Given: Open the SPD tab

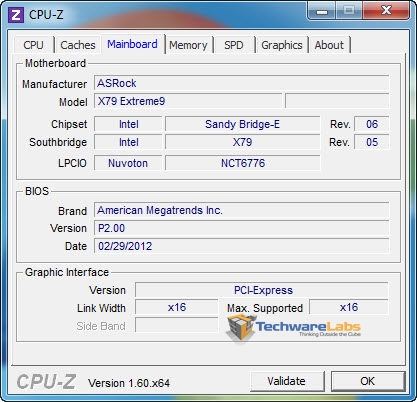Looking at the screenshot, I should pyautogui.click(x=234, y=45).
